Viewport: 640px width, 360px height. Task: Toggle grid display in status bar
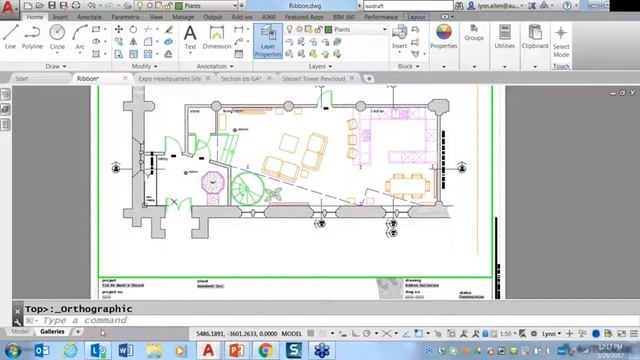point(311,333)
